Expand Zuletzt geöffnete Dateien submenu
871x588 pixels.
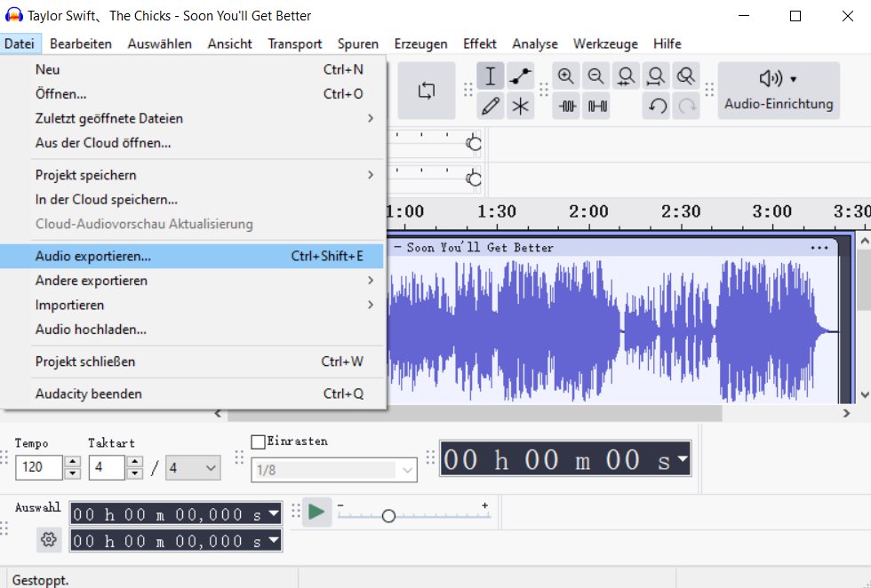(x=192, y=118)
